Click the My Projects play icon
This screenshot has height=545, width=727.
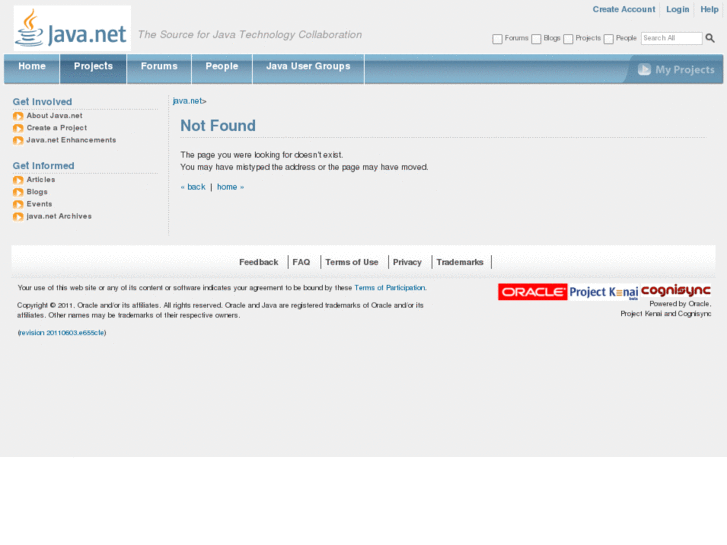pos(644,70)
